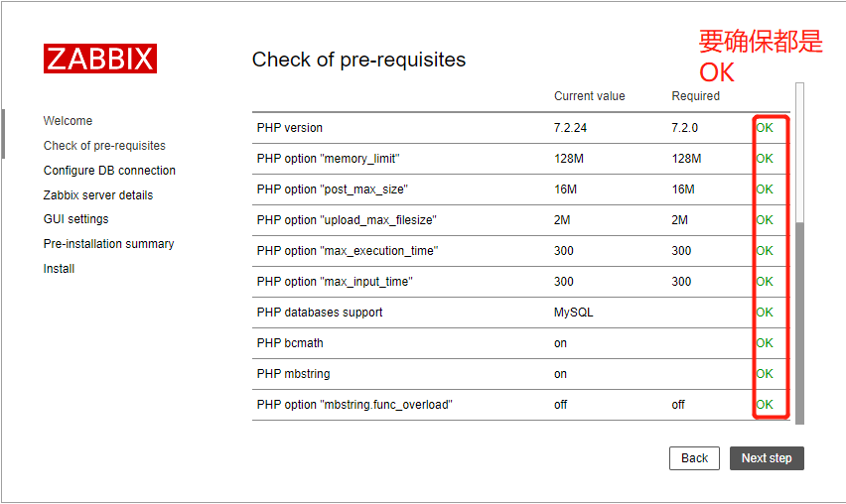Click the PHP bcmath row label
Viewport: 846px width, 504px height.
click(290, 343)
